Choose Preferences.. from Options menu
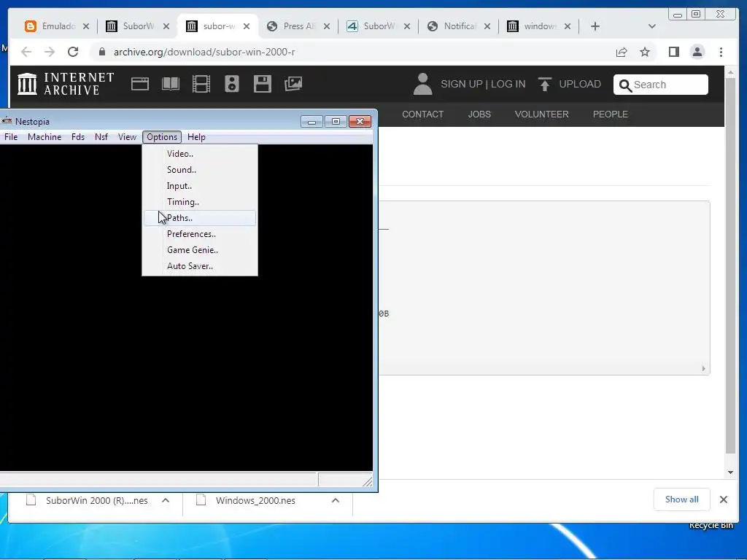Image resolution: width=747 pixels, height=560 pixels. (x=200, y=234)
